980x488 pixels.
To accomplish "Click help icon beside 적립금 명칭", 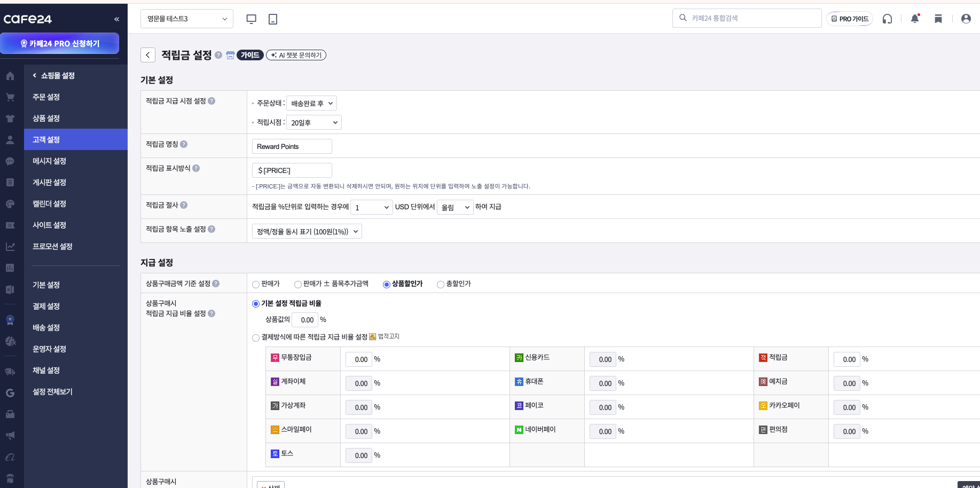I will 184,144.
